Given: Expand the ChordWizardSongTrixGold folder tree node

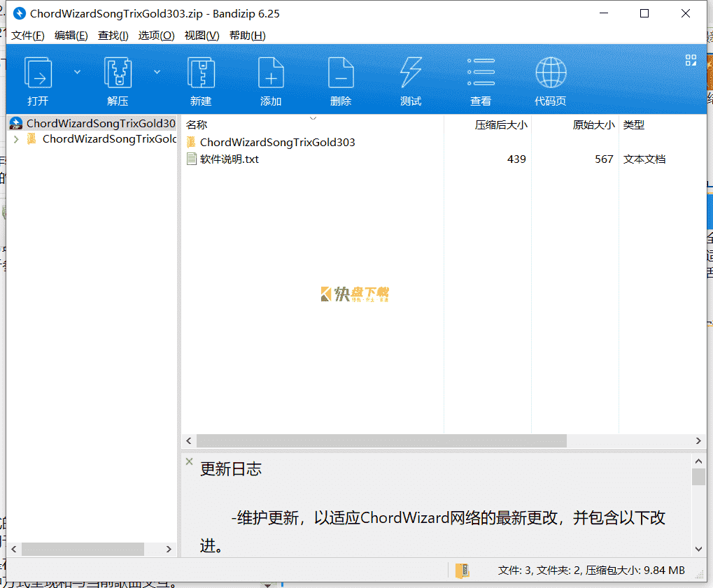Looking at the screenshot, I should pos(16,139).
